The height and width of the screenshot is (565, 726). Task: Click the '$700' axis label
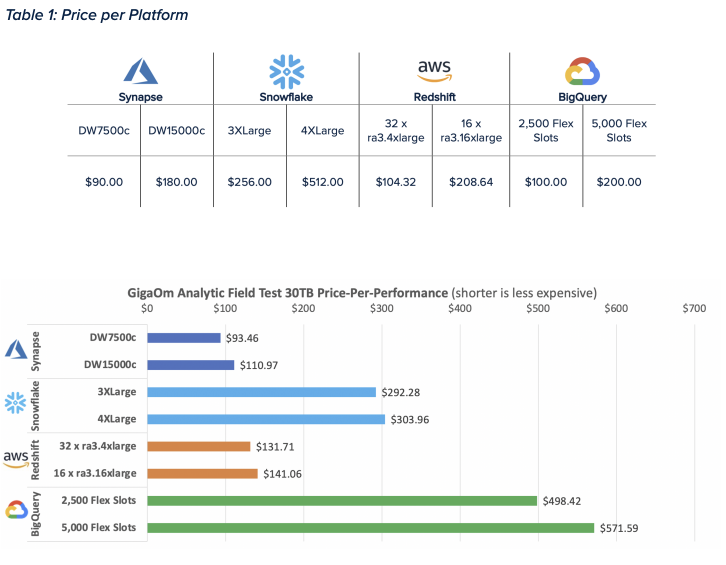pyautogui.click(x=694, y=308)
